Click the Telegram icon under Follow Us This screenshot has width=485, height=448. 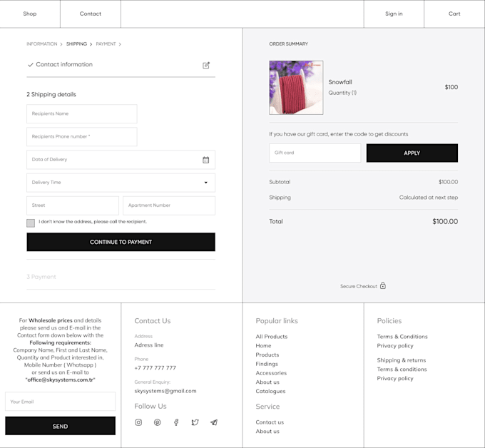214,422
